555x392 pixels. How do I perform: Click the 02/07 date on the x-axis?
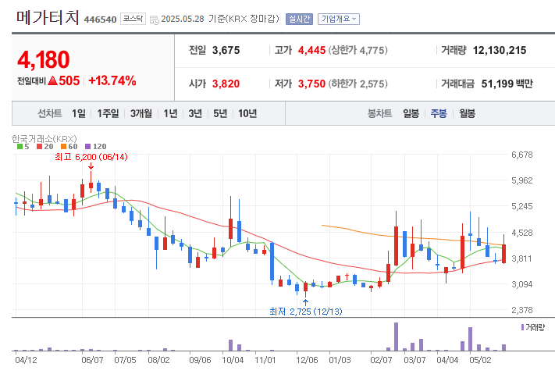coord(381,360)
